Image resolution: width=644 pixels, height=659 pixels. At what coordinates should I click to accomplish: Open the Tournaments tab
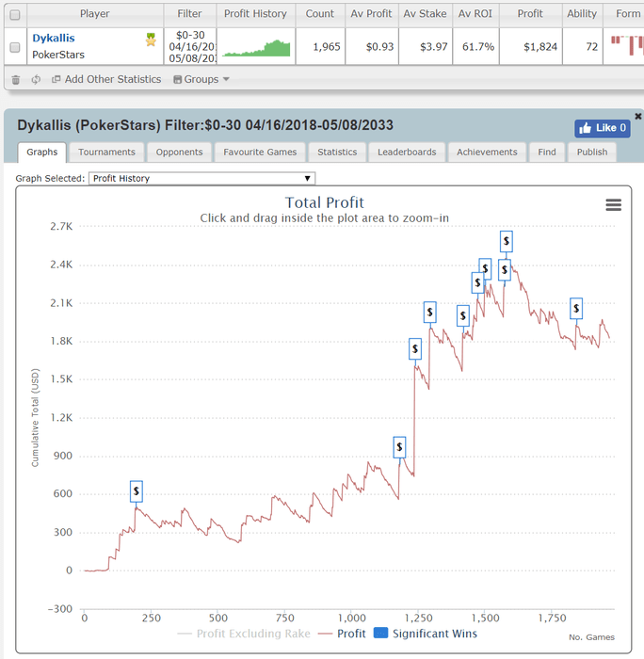tap(106, 153)
